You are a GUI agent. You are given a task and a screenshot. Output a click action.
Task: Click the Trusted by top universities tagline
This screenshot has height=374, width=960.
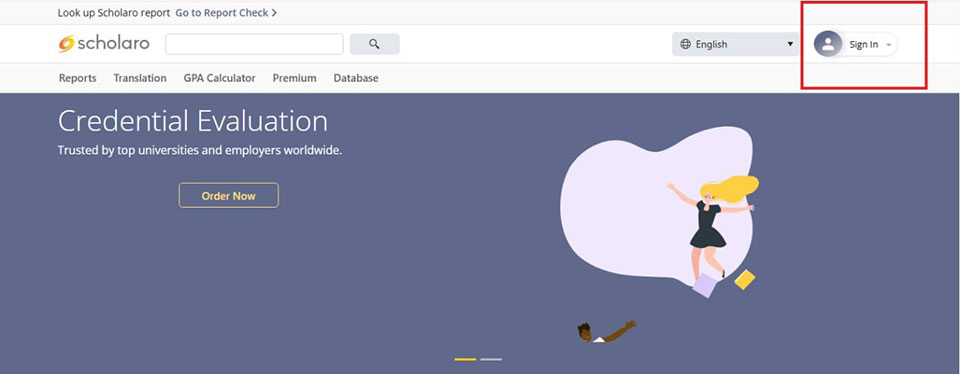[200, 150]
